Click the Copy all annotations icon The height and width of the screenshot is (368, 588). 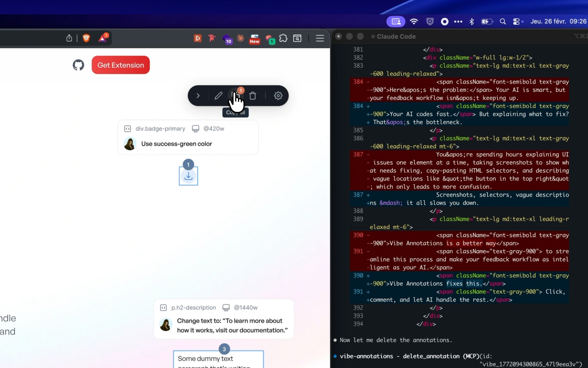(235, 95)
